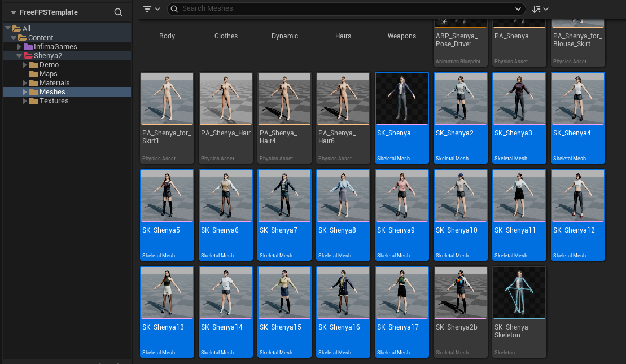Image resolution: width=626 pixels, height=364 pixels.
Task: Click the ABP_Shenya_Pose_Driver animation blueprint
Action: coord(460,43)
